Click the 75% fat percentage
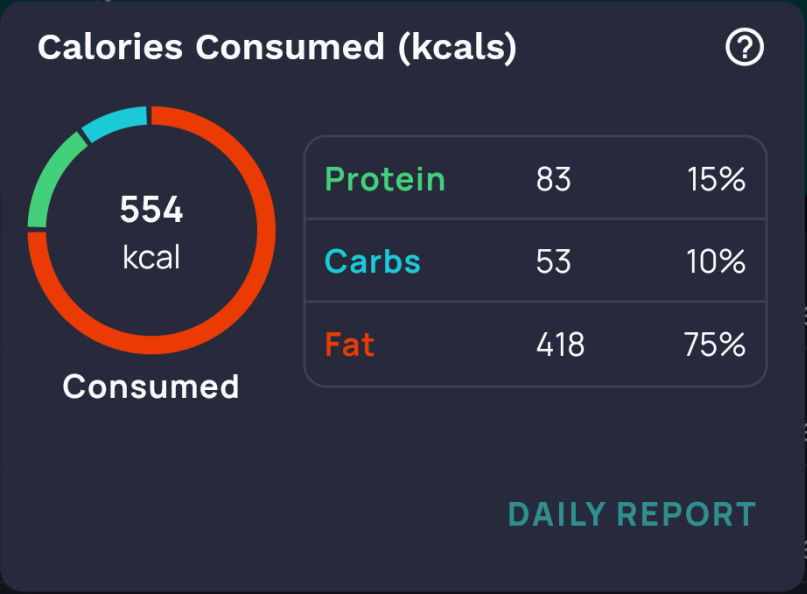The image size is (807, 594). click(x=716, y=345)
